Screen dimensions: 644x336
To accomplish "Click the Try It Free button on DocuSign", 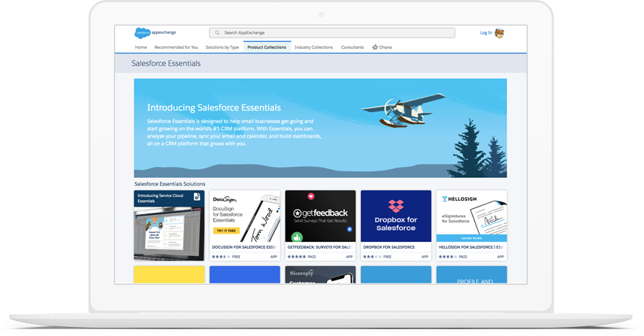I will click(226, 231).
